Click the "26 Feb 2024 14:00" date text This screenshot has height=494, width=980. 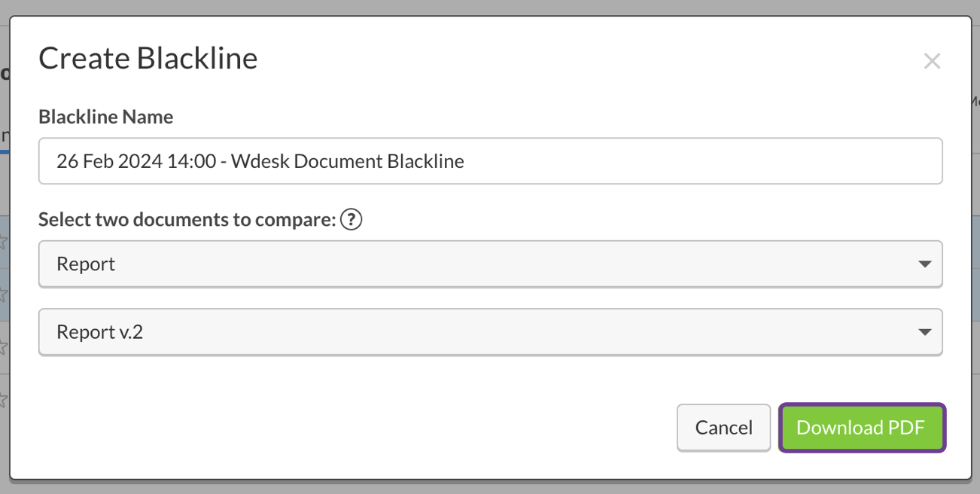(136, 161)
